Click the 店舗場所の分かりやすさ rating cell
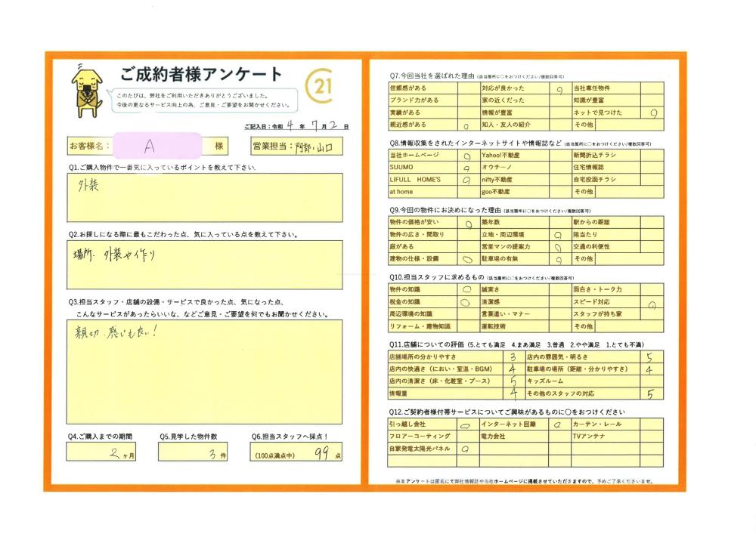Image resolution: width=756 pixels, height=534 pixels. [x=513, y=357]
